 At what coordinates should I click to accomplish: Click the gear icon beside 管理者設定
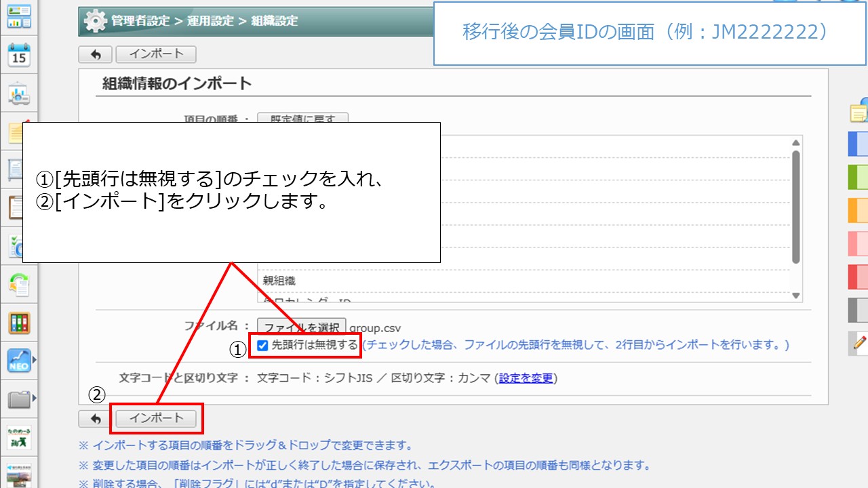pos(95,21)
